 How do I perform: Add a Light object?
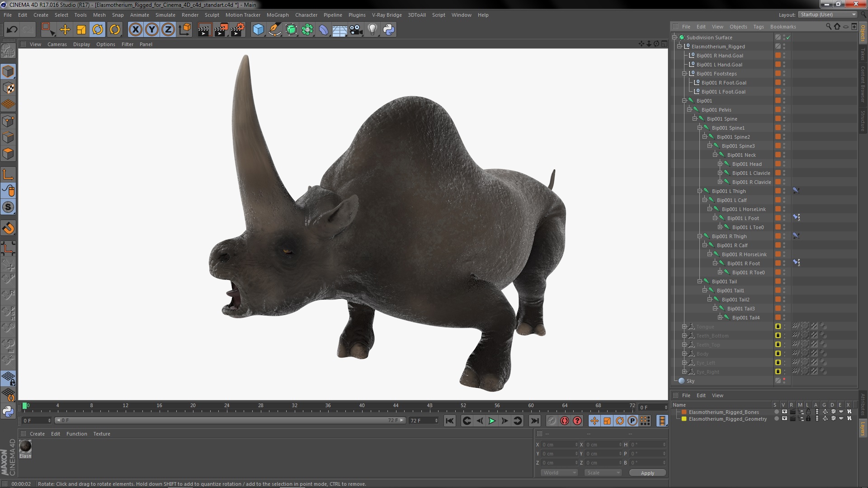(x=373, y=30)
